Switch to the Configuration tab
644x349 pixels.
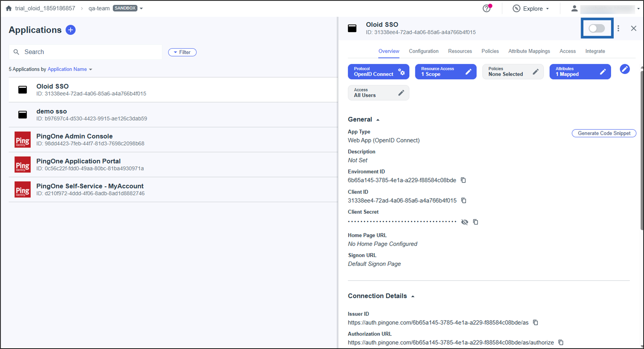coord(424,51)
